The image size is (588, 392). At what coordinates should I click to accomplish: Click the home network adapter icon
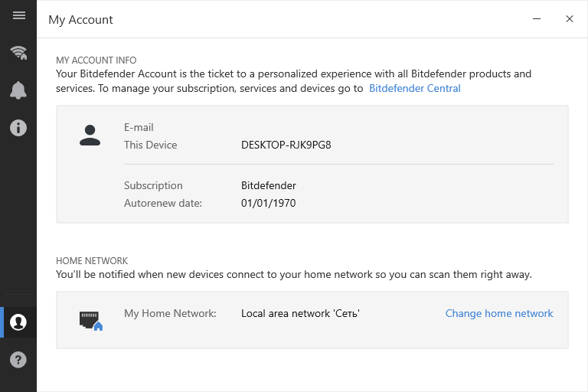coord(90,320)
